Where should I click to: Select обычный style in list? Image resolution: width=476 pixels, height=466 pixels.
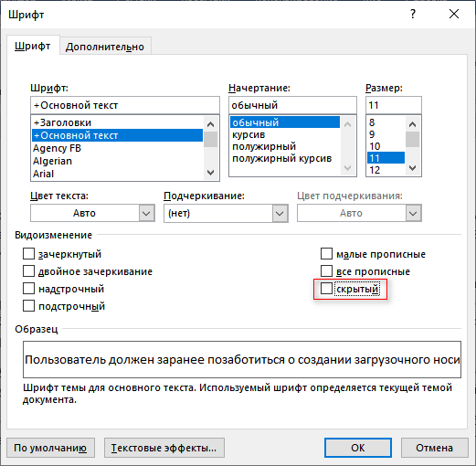pyautogui.click(x=285, y=122)
